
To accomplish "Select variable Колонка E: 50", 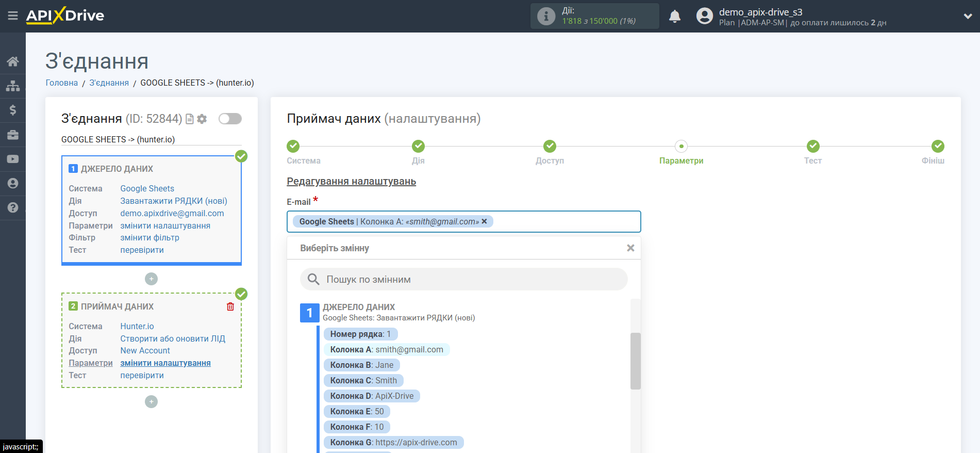I will click(x=357, y=411).
